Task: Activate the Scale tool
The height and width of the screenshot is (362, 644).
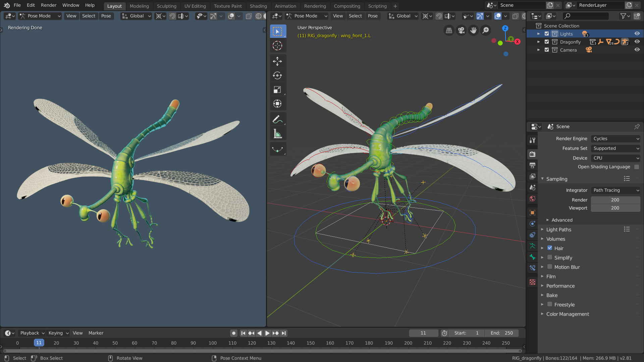Action: (277, 90)
